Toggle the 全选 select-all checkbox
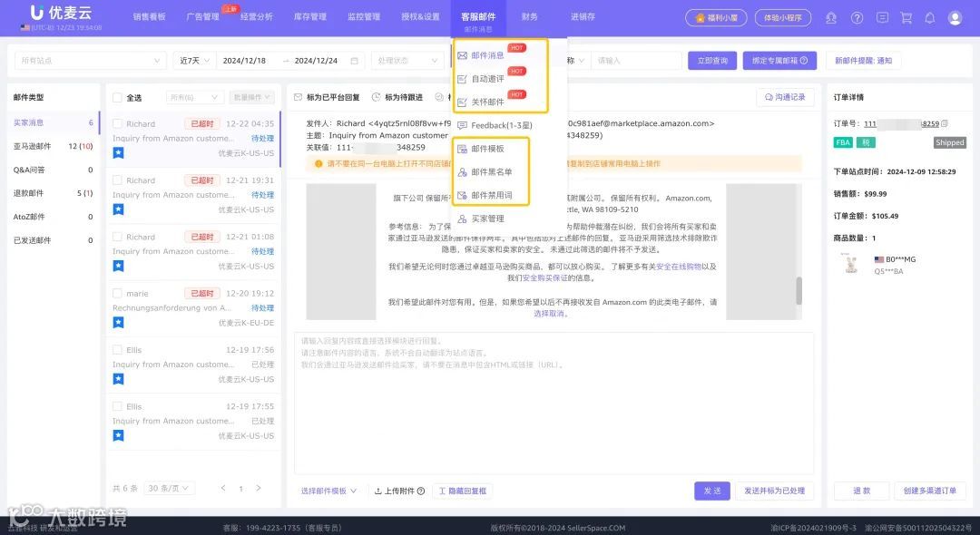 point(117,97)
